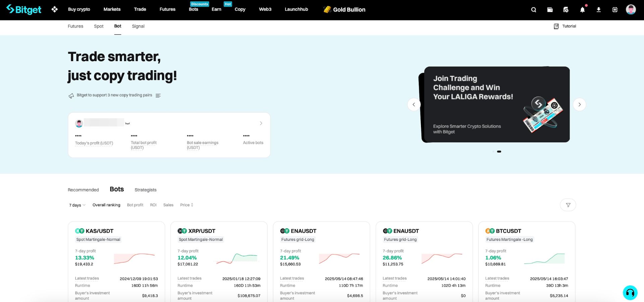Open the wallet assets icon
Image resolution: width=644 pixels, height=302 pixels.
(x=550, y=10)
